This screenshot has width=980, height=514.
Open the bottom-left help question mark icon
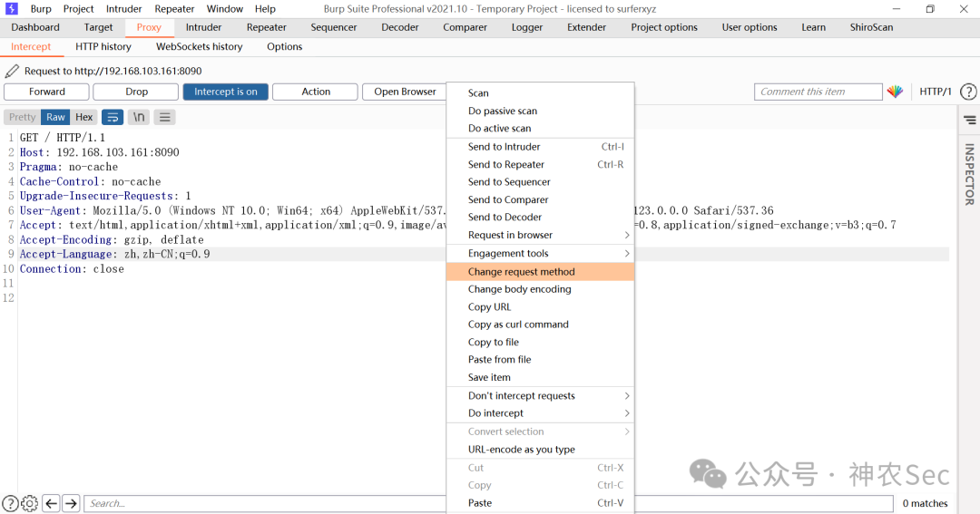click(x=11, y=503)
